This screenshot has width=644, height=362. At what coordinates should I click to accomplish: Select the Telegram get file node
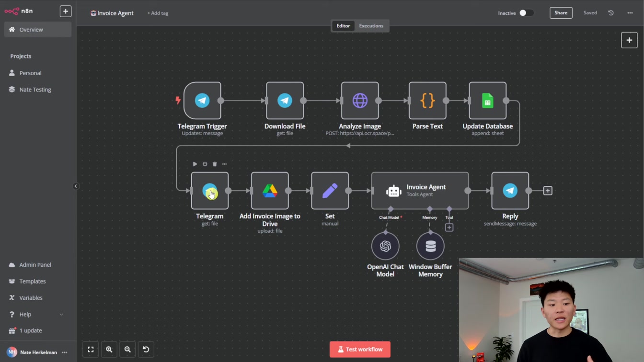(210, 191)
